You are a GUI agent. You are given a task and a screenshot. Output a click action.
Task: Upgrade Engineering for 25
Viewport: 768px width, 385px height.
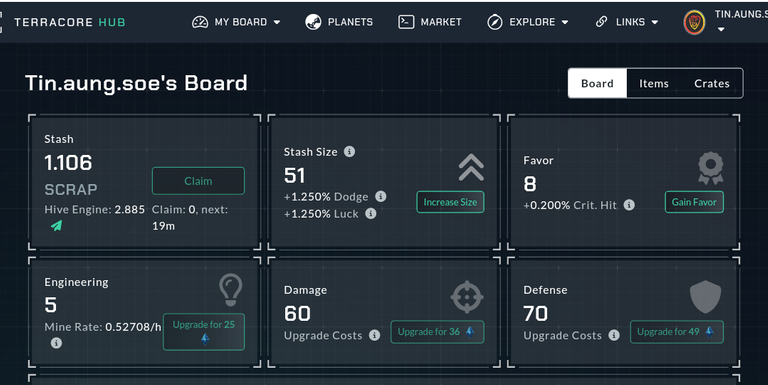click(204, 332)
